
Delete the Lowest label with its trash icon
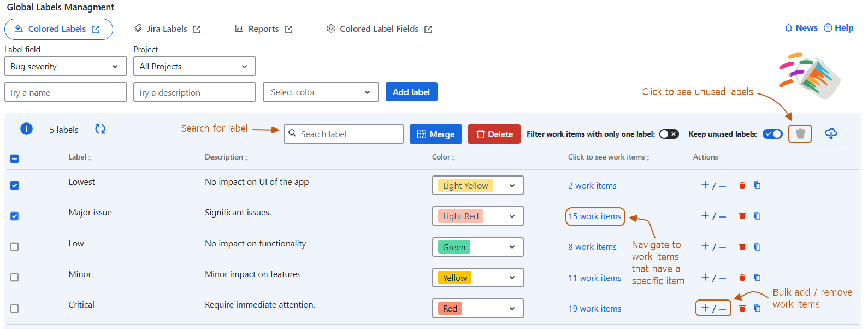click(x=742, y=185)
